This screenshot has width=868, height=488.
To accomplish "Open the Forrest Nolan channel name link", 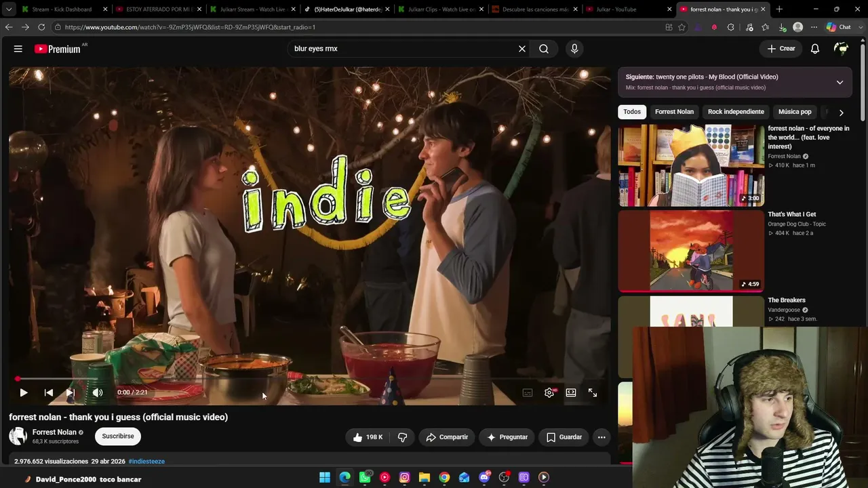I will (x=54, y=432).
